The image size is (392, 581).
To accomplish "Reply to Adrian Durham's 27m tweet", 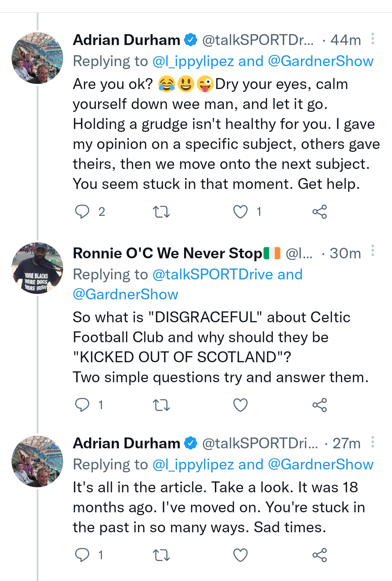I will pyautogui.click(x=82, y=555).
